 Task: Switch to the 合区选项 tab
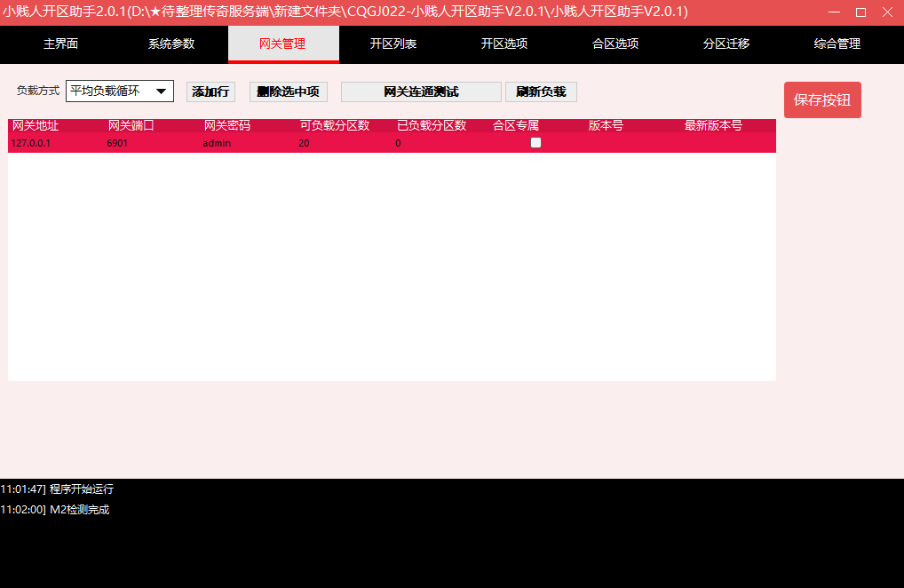coord(615,44)
